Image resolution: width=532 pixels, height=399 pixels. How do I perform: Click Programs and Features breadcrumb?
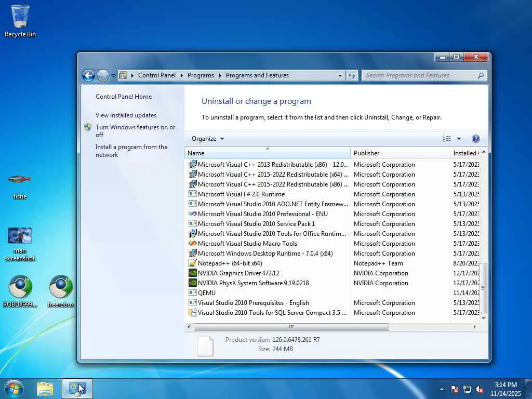(257, 75)
